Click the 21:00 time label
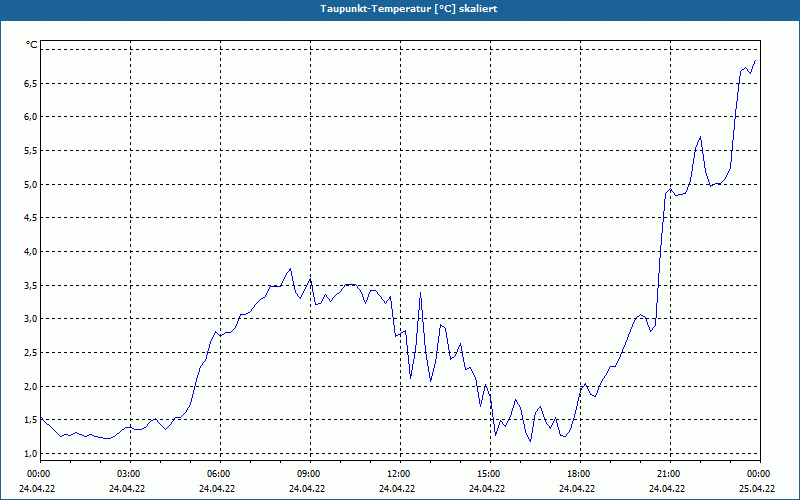800x500 pixels. (669, 474)
